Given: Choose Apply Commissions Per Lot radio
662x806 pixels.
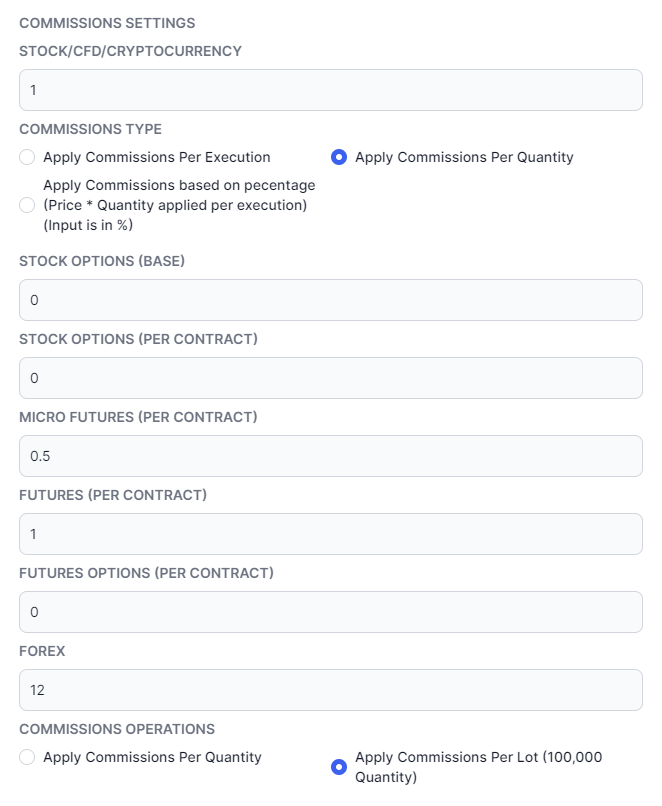Looking at the screenshot, I should coord(339,767).
